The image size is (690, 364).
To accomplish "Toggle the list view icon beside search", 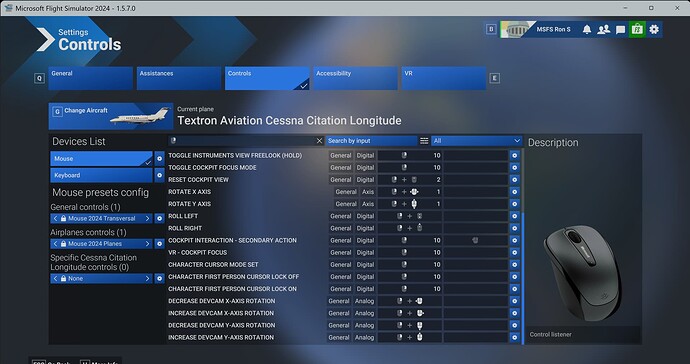I will coord(424,141).
